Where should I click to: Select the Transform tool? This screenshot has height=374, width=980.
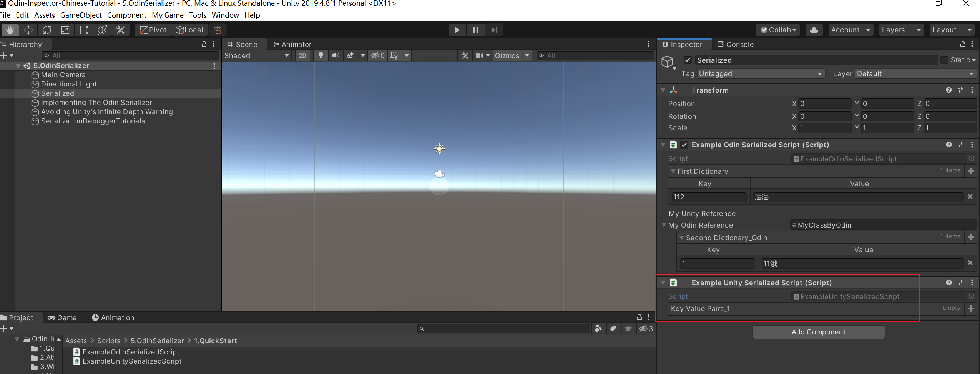click(x=102, y=30)
